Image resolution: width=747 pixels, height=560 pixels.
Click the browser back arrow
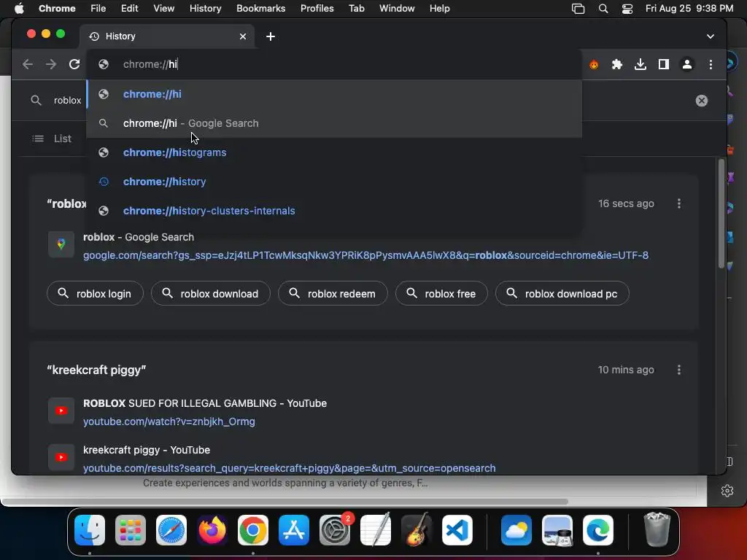[28, 64]
